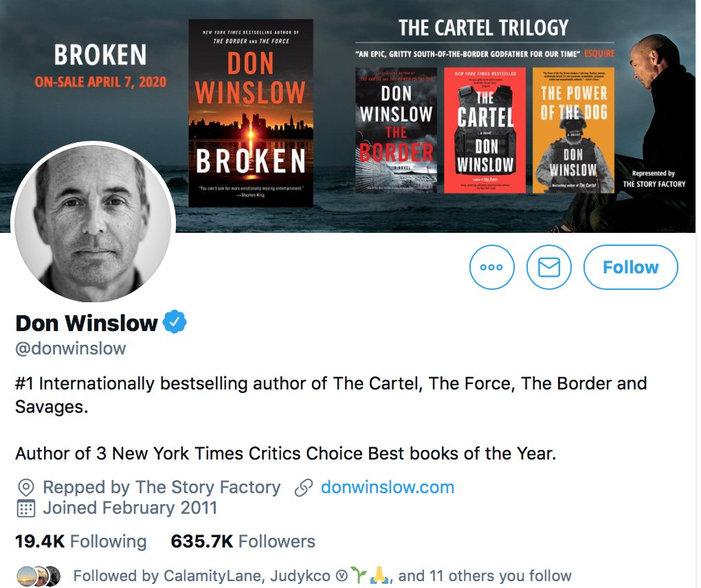701x588 pixels.
Task: View the 19.4K Following list
Action: (x=81, y=541)
